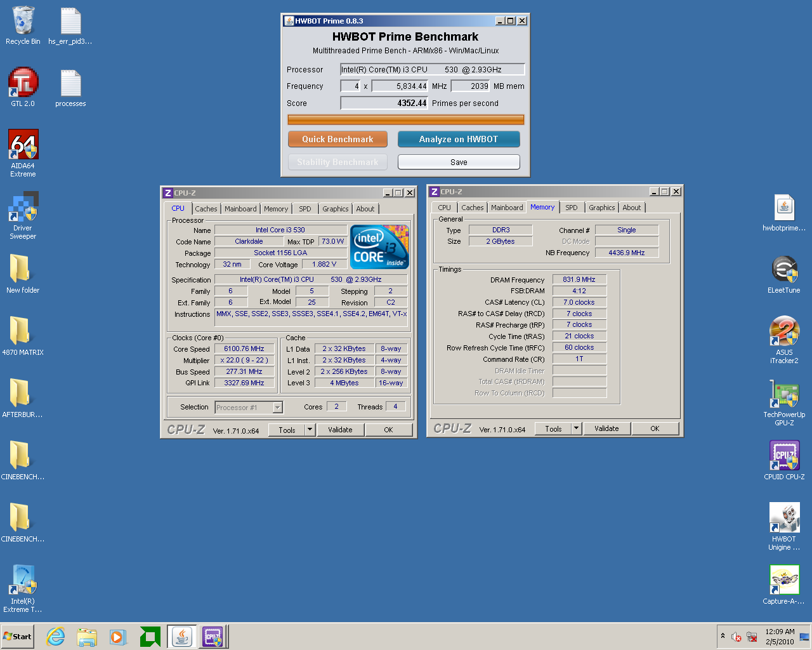The image size is (812, 650).
Task: Open the 4870 MATRIX folder
Action: coord(23,336)
